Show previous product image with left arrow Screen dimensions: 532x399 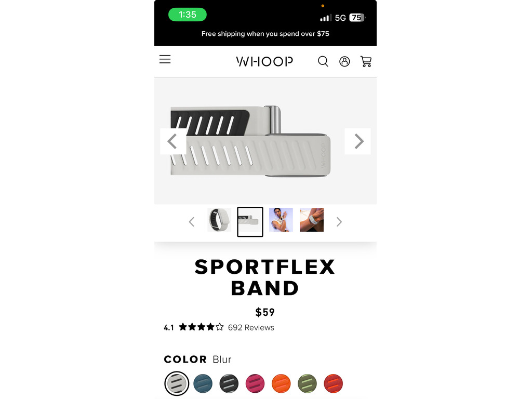173,141
